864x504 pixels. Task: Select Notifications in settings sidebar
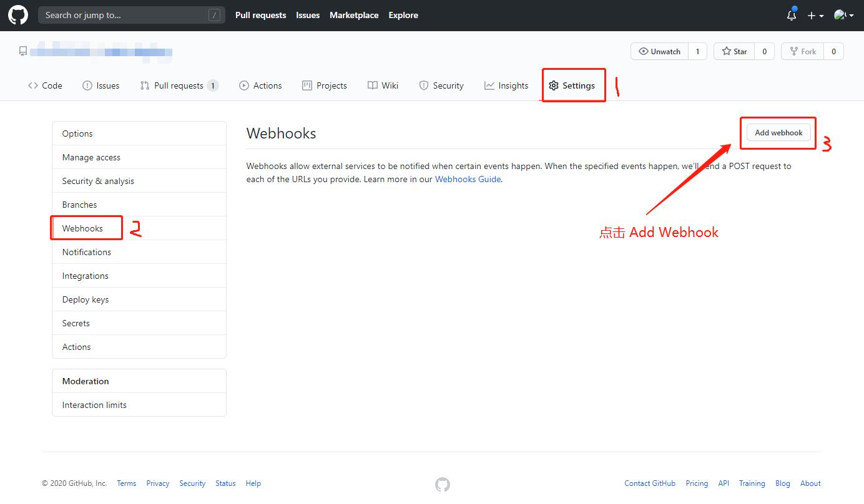(x=139, y=252)
